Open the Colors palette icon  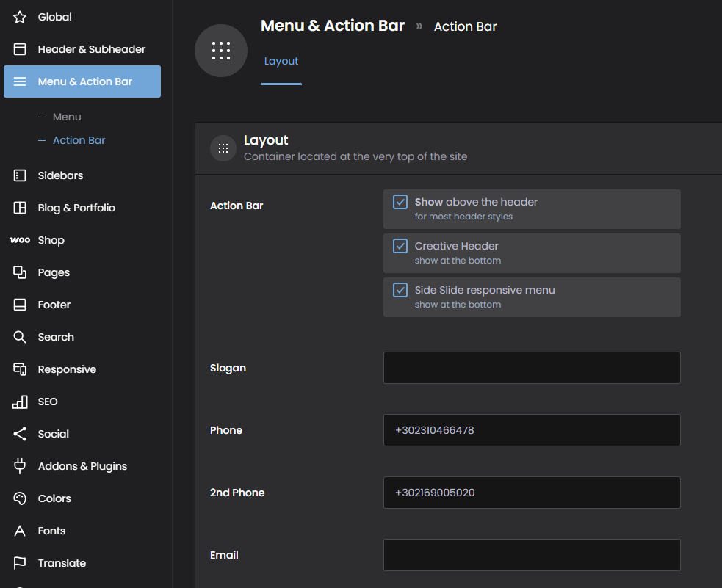tap(20, 498)
